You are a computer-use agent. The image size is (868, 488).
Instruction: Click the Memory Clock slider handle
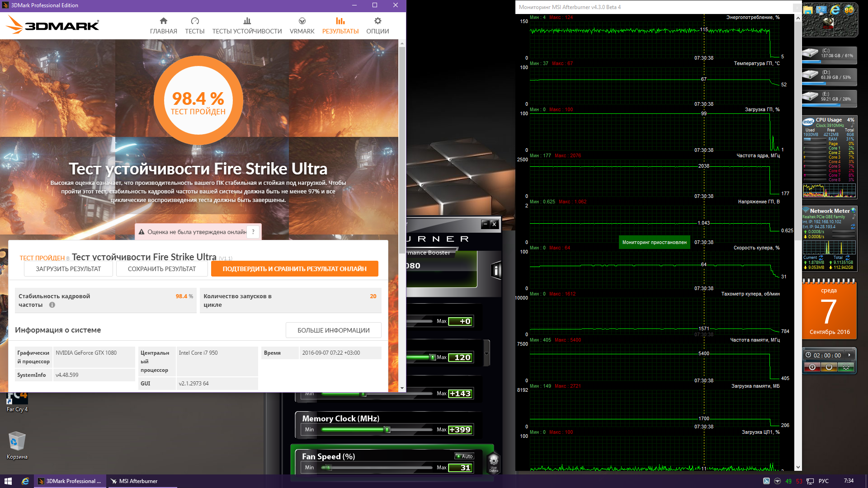(x=387, y=430)
